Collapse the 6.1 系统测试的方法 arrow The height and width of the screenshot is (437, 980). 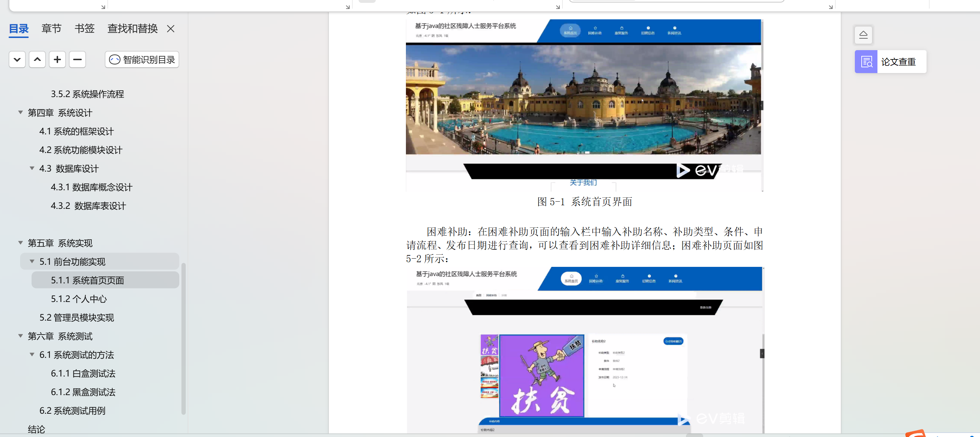[x=32, y=355]
